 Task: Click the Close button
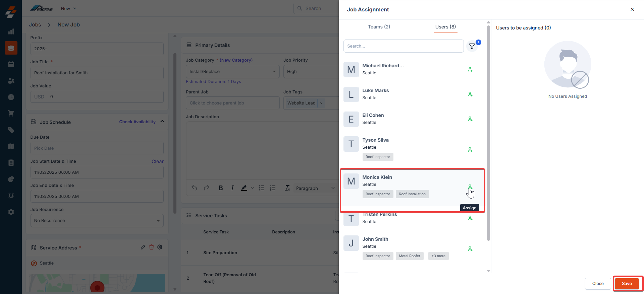[x=598, y=284]
